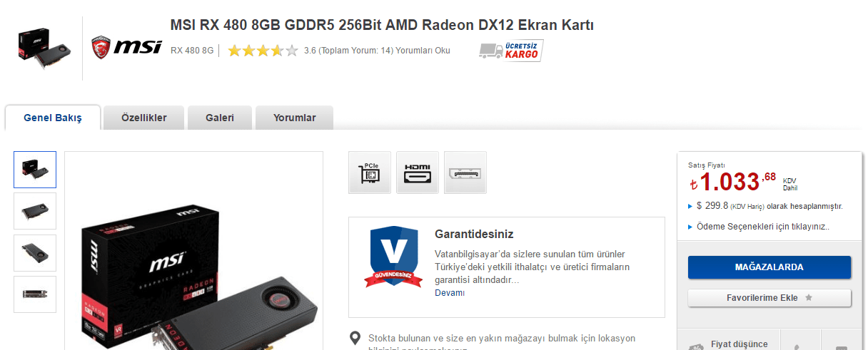868x350 pixels.
Task: Open the Özellikler tab
Action: (144, 118)
